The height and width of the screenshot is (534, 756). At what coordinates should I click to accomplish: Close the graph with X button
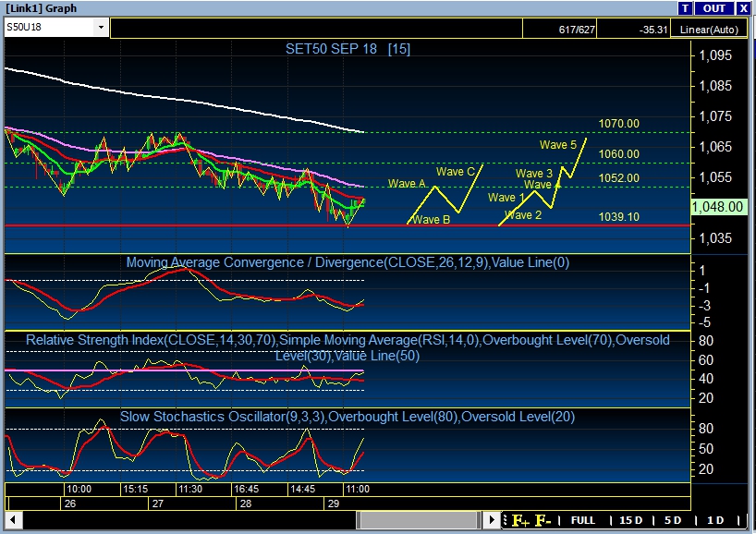(743, 8)
